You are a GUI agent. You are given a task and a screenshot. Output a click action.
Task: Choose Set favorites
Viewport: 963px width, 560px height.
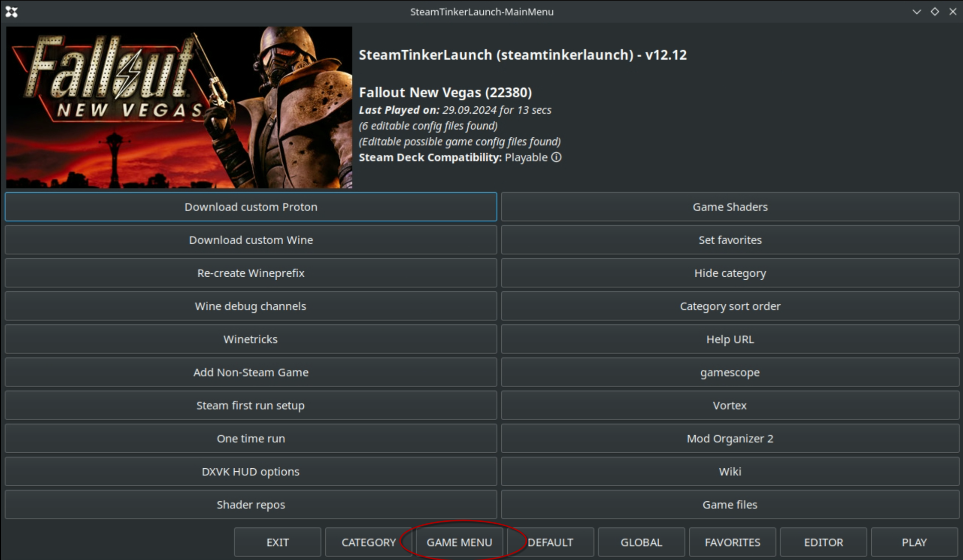coord(729,240)
